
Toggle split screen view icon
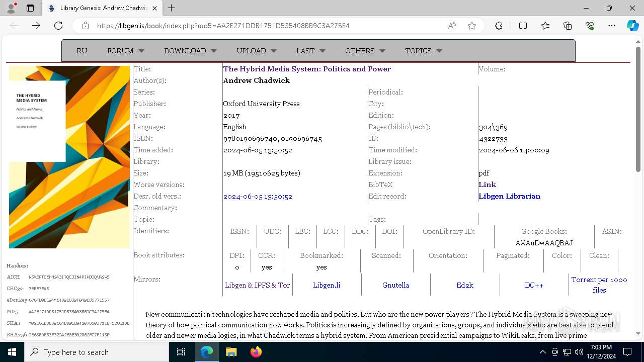523,26
